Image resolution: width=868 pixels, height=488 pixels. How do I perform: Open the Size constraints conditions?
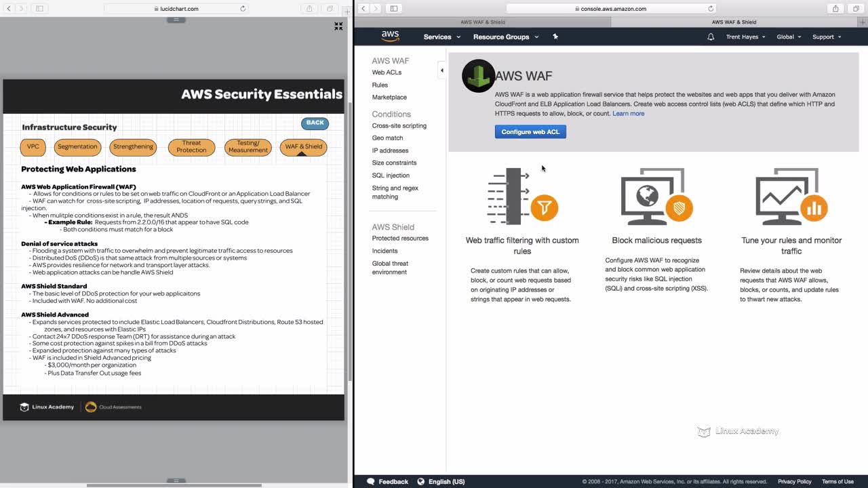(394, 163)
